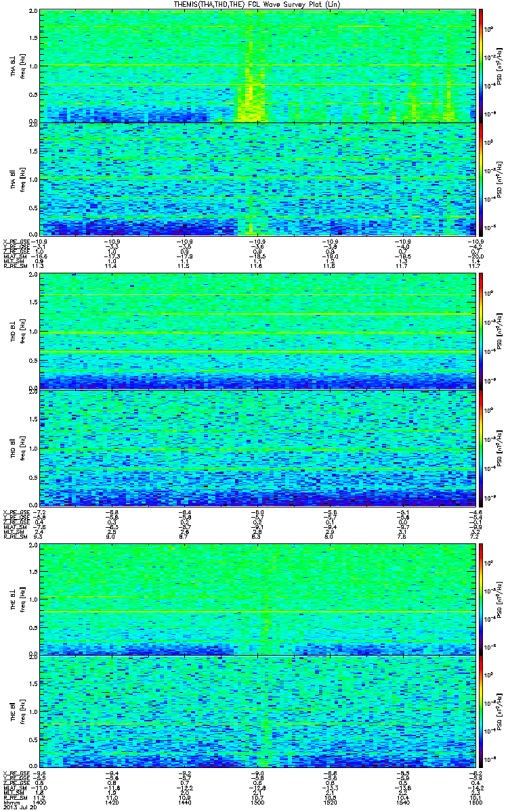Click the PSD color bar beside THA B-parallel panel

[x=481, y=178]
